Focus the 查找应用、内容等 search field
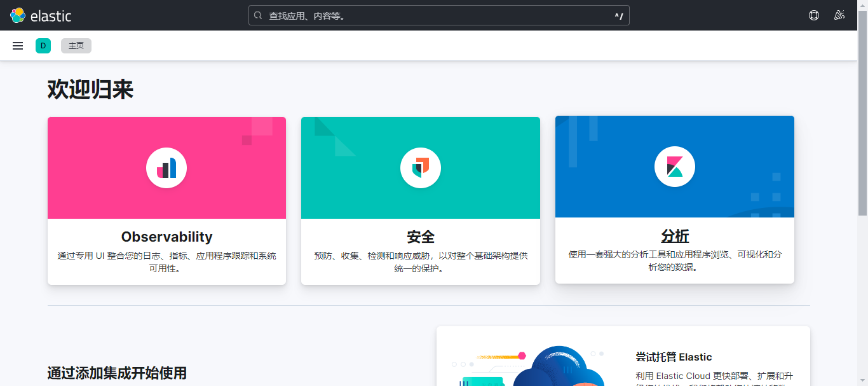868x386 pixels. click(x=438, y=15)
